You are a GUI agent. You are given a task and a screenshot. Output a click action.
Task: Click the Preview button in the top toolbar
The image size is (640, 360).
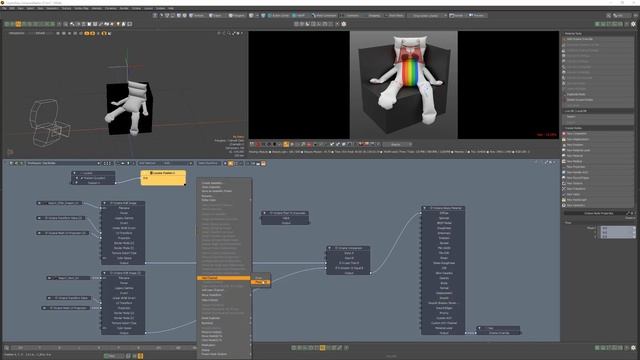(x=478, y=16)
